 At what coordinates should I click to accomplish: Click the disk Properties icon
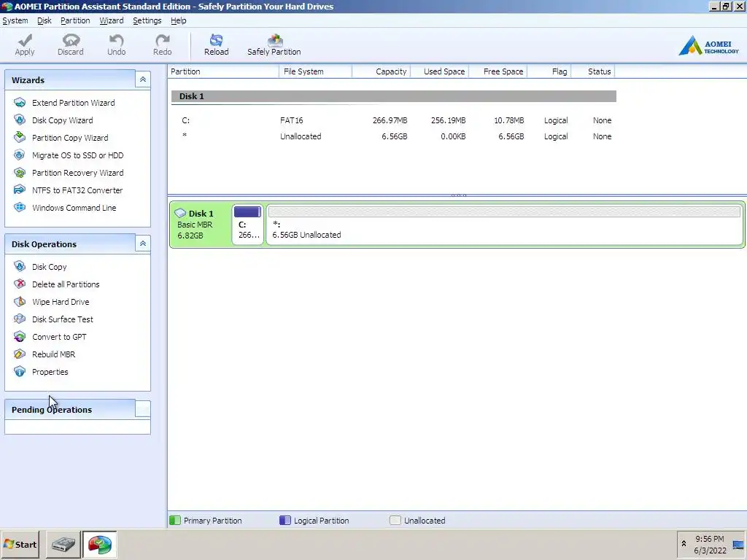click(x=20, y=371)
